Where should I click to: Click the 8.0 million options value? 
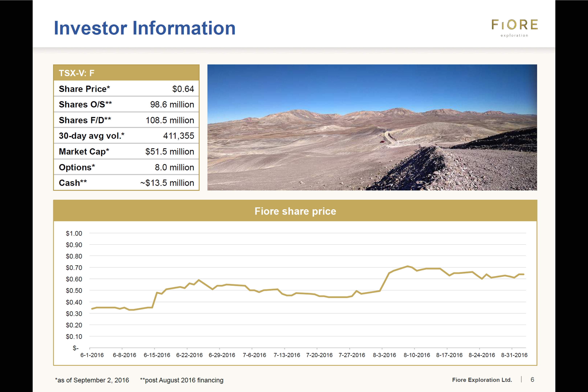coord(174,167)
